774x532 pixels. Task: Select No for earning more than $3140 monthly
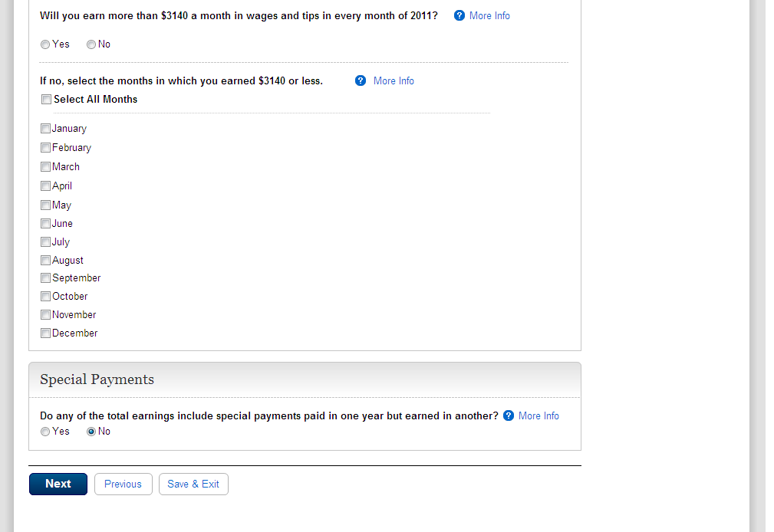pos(91,44)
